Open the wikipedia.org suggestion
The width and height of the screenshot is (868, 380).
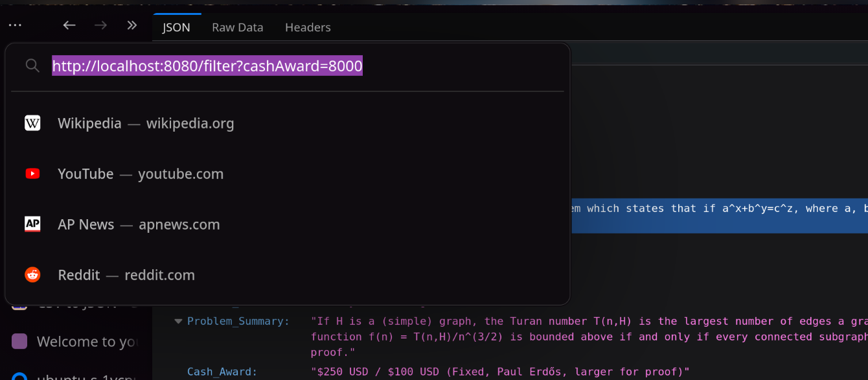pyautogui.click(x=146, y=123)
